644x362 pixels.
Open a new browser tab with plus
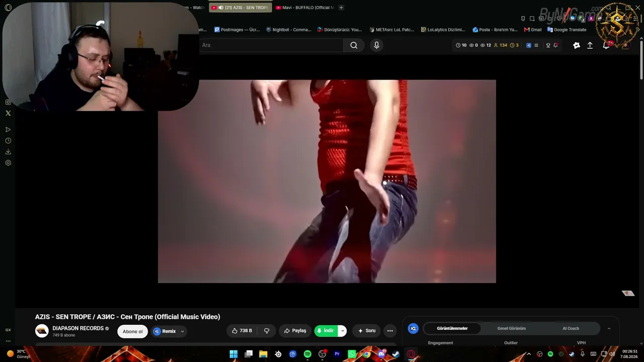[x=341, y=8]
